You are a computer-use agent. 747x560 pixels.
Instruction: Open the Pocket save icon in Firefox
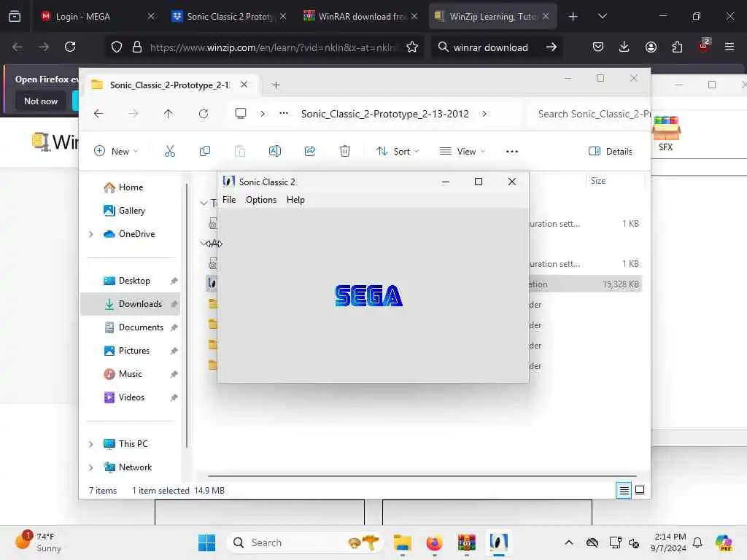click(x=598, y=47)
